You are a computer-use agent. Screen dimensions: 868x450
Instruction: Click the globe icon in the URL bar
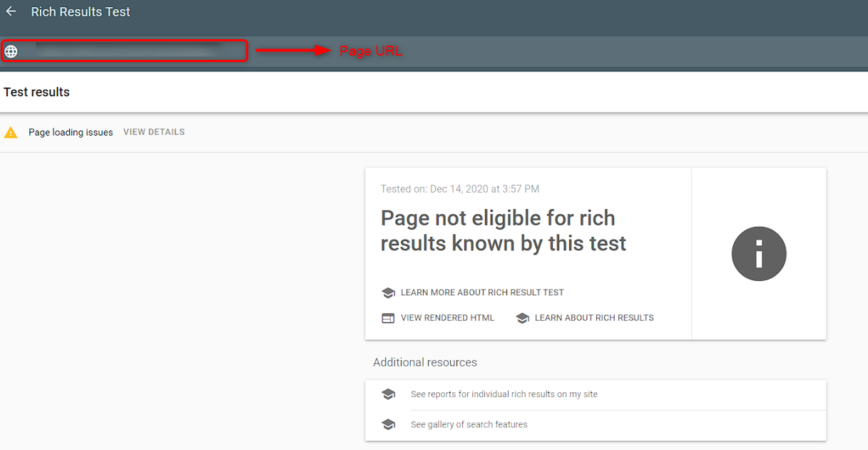11,51
